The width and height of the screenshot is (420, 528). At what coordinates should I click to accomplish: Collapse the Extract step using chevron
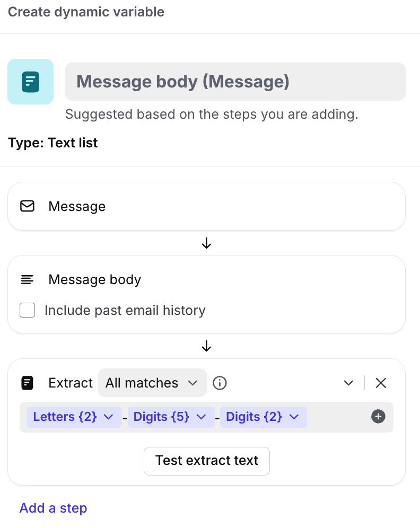point(348,383)
